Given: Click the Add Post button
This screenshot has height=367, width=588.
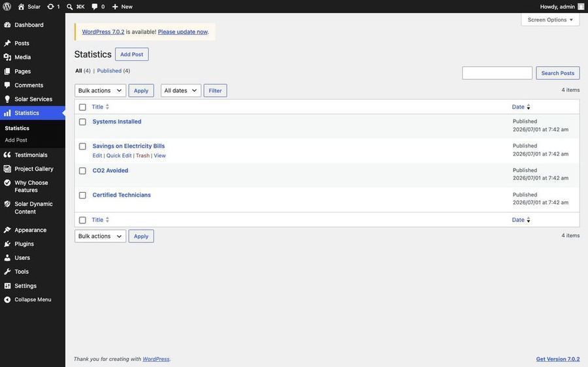Looking at the screenshot, I should pyautogui.click(x=131, y=54).
